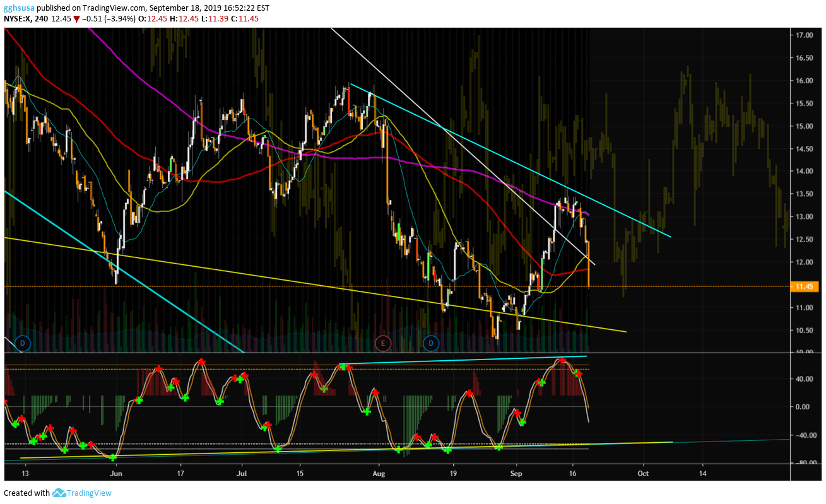Click the 'Sep' date on the time axis
The image size is (826, 504).
[517, 472]
